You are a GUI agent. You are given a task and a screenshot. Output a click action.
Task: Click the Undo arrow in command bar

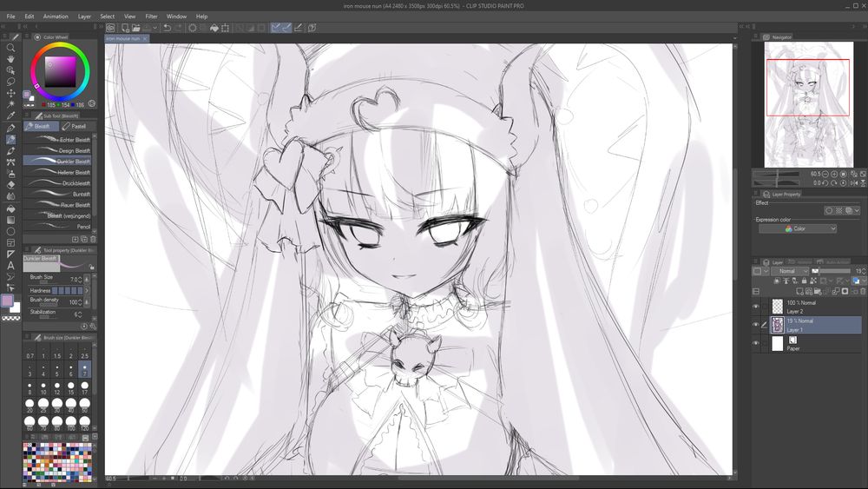pyautogui.click(x=167, y=28)
